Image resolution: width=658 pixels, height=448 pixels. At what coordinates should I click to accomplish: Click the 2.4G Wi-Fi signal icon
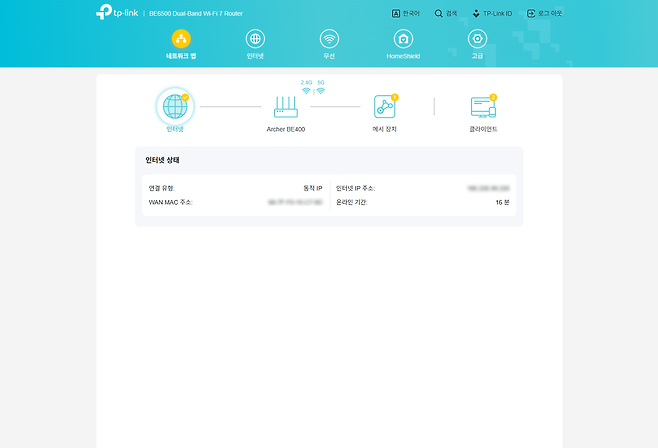(306, 91)
